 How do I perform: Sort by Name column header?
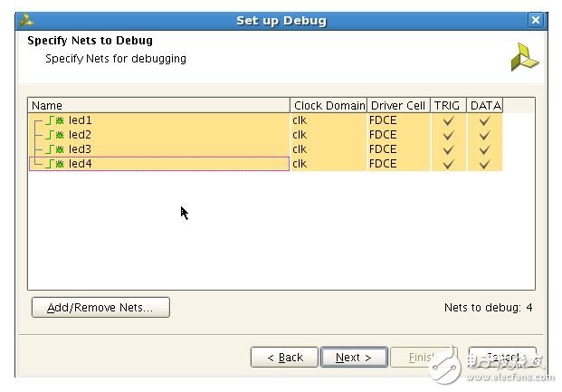(x=158, y=106)
